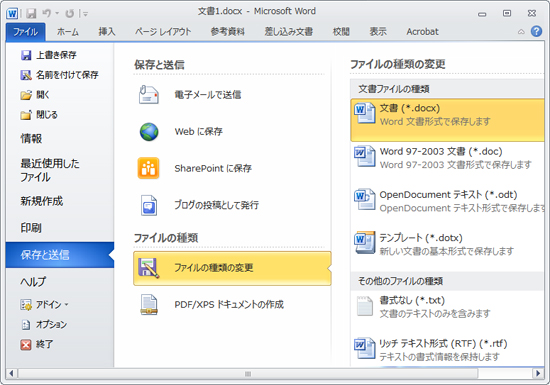Image resolution: width=550 pixels, height=385 pixels.
Task: Maximize the Word window
Action: coord(507,13)
